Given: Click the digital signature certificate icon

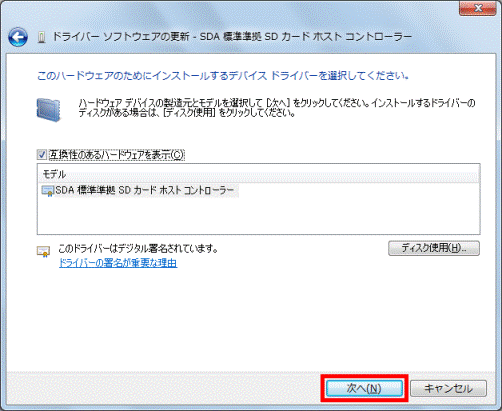Looking at the screenshot, I should 43,251.
